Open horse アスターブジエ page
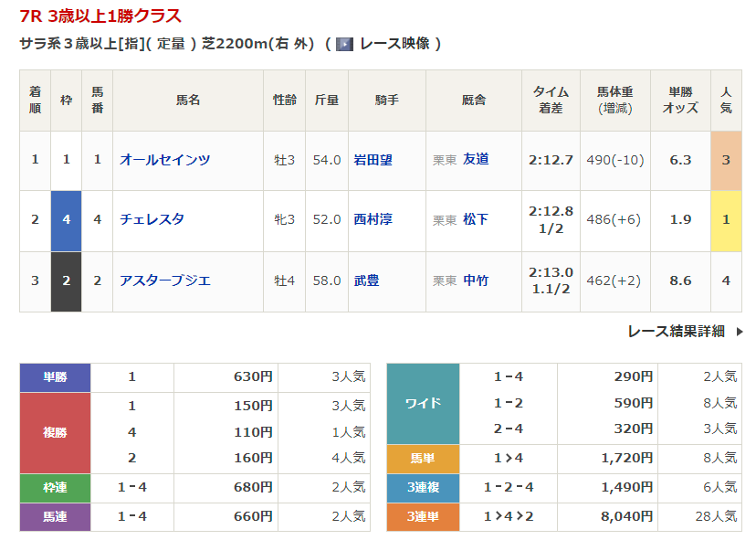756x540 pixels. click(164, 281)
